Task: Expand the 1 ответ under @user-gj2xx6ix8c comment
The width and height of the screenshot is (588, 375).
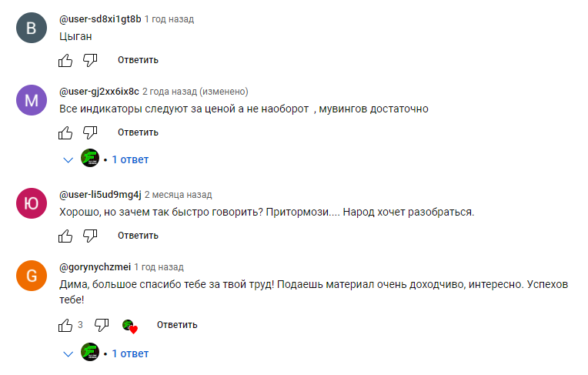Action: pyautogui.click(x=130, y=159)
